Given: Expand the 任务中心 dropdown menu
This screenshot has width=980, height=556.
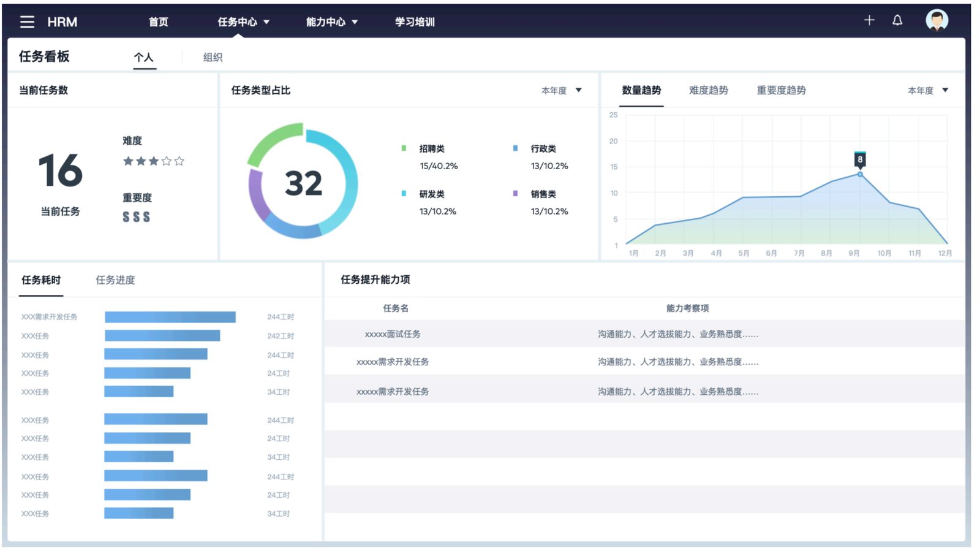Looking at the screenshot, I should tap(244, 22).
